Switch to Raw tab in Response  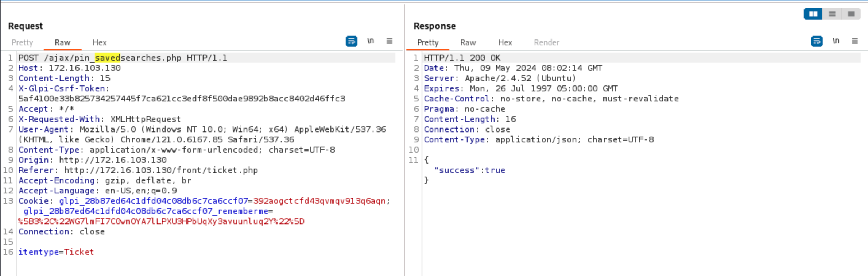[x=468, y=42]
